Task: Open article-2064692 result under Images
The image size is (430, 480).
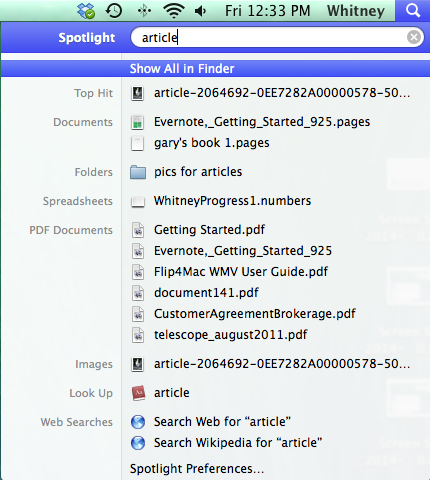Action: 282,364
